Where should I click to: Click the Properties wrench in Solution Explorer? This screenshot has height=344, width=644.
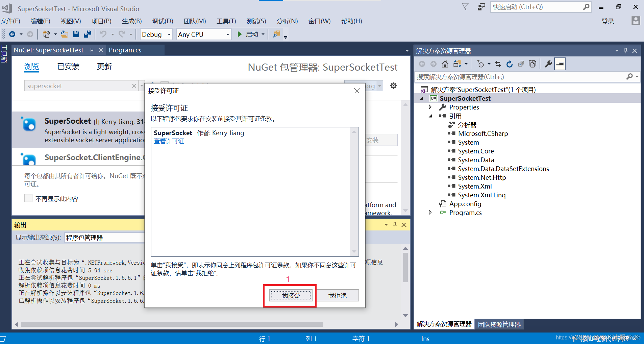pyautogui.click(x=549, y=64)
